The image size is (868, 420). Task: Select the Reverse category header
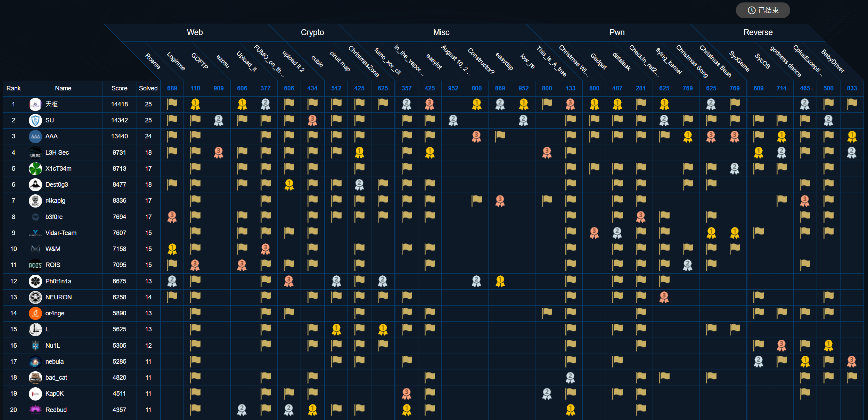758,32
